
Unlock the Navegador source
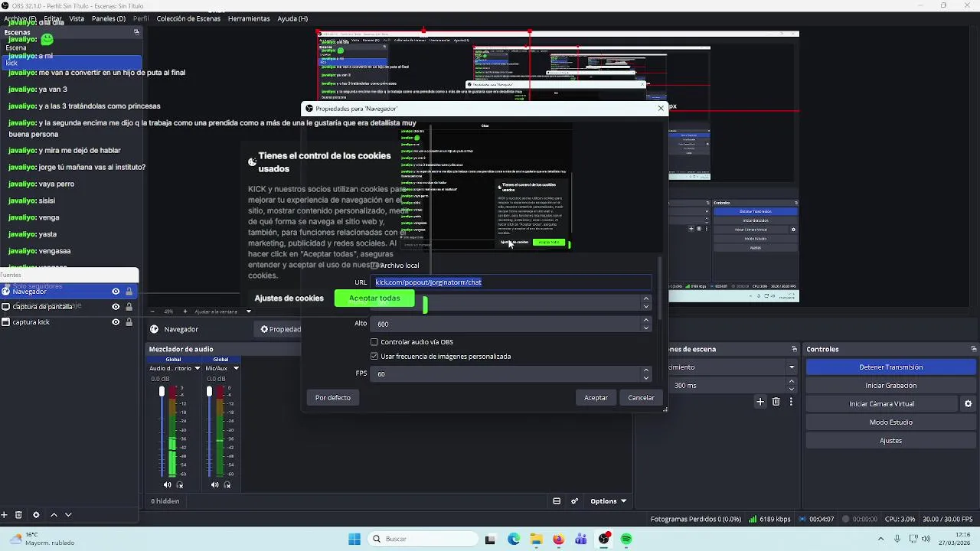[x=129, y=292]
